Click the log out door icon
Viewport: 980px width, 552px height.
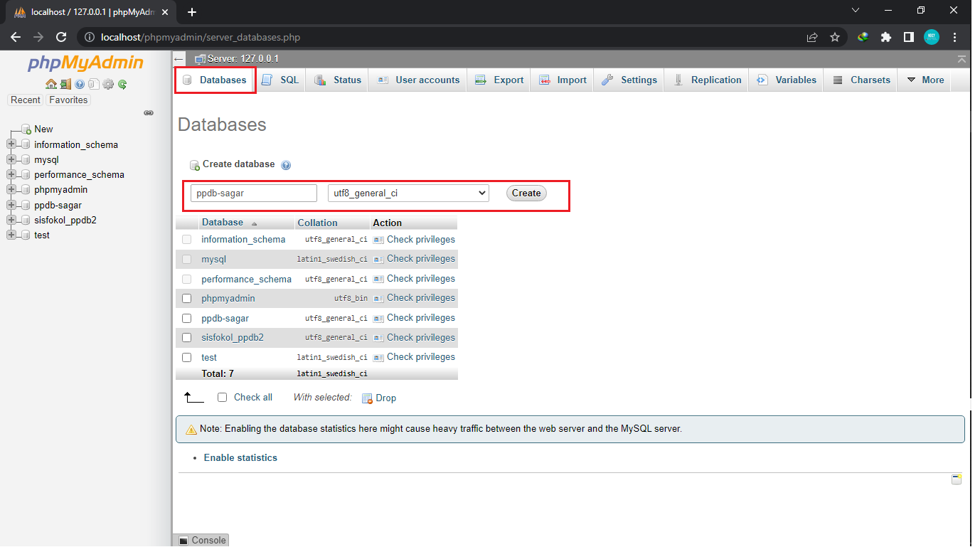65,84
